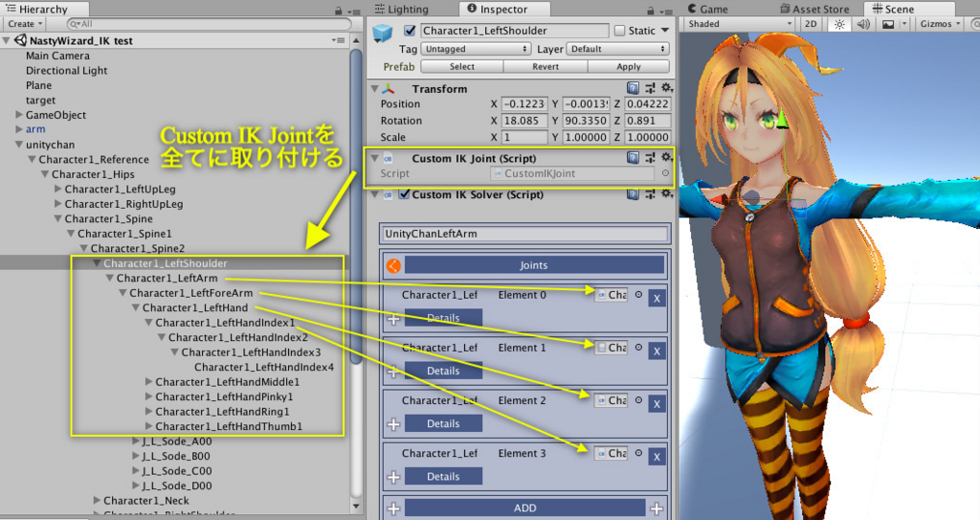Screen dimensions: 980x520
Task: Switch to the Lighting tab
Action: (x=401, y=9)
